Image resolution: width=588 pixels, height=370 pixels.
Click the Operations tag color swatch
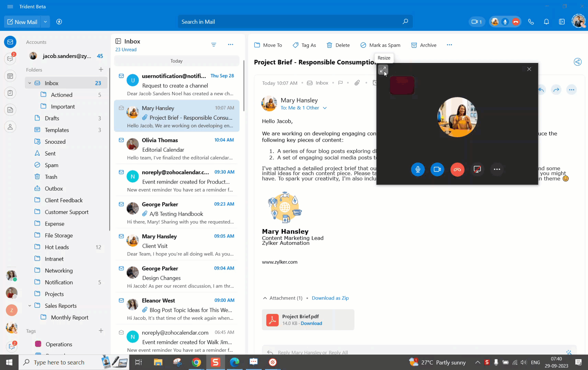[38, 344]
